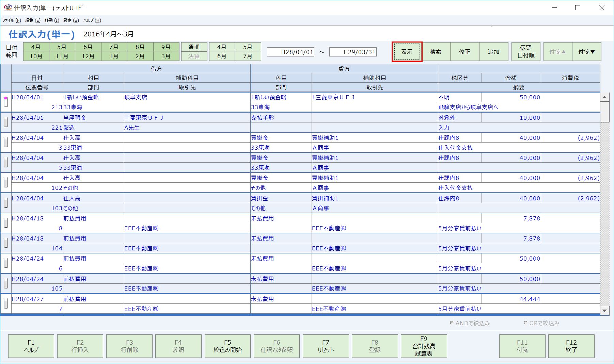
Task: Click the 検索 search button
Action: (436, 51)
